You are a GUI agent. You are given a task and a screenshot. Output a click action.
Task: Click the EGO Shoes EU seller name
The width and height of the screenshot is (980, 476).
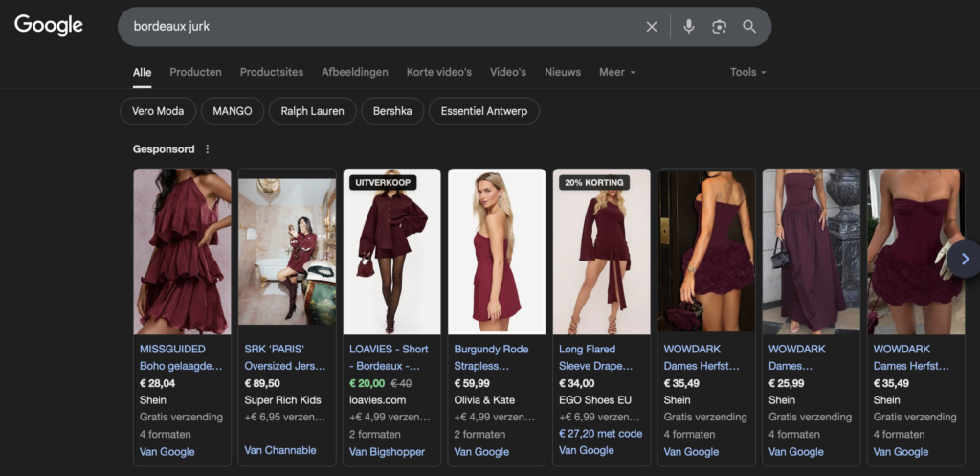point(595,399)
